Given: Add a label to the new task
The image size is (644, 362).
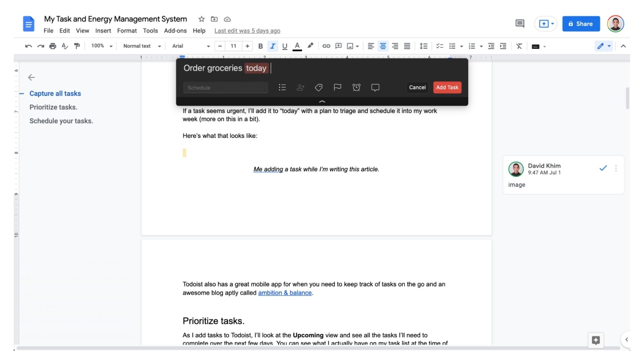Looking at the screenshot, I should (x=319, y=87).
